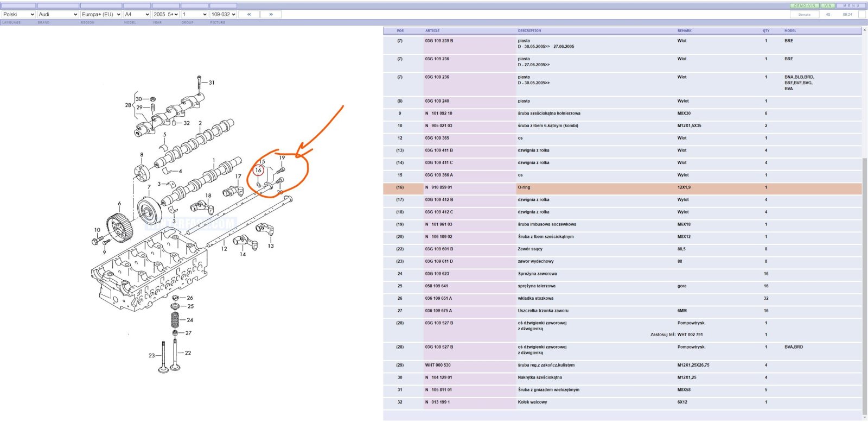Select highlighted O-ring row N 910 859 01

point(622,188)
